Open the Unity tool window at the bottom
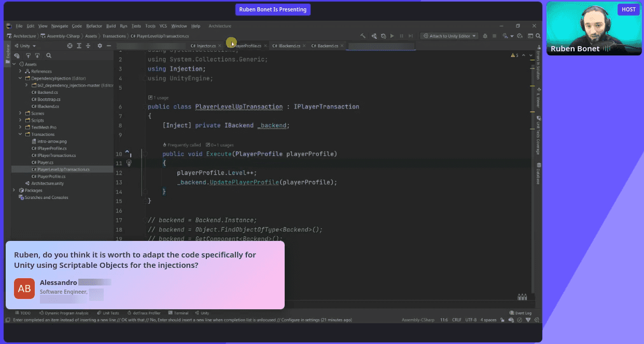 pos(202,313)
